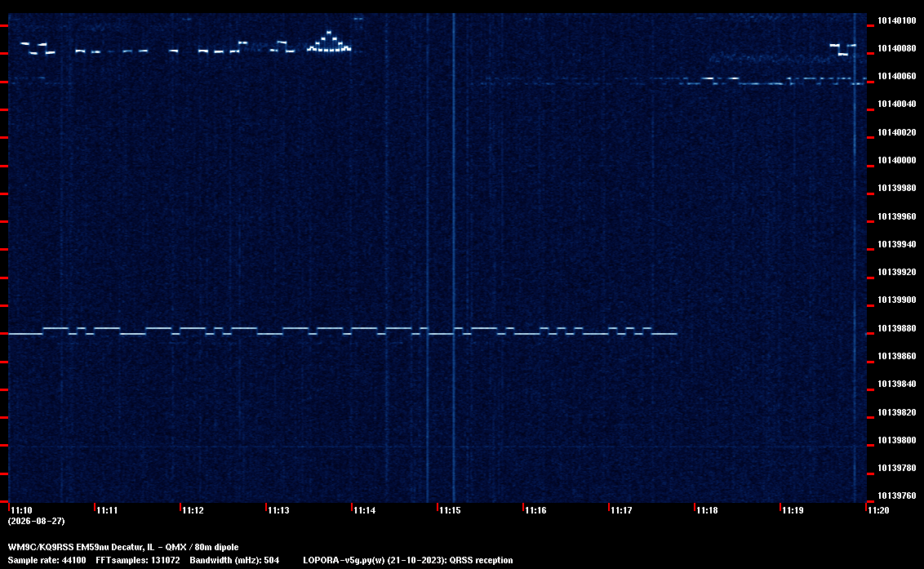The height and width of the screenshot is (569, 924).
Task: Click the FFTsamples: 131072 text
Action: [x=138, y=560]
